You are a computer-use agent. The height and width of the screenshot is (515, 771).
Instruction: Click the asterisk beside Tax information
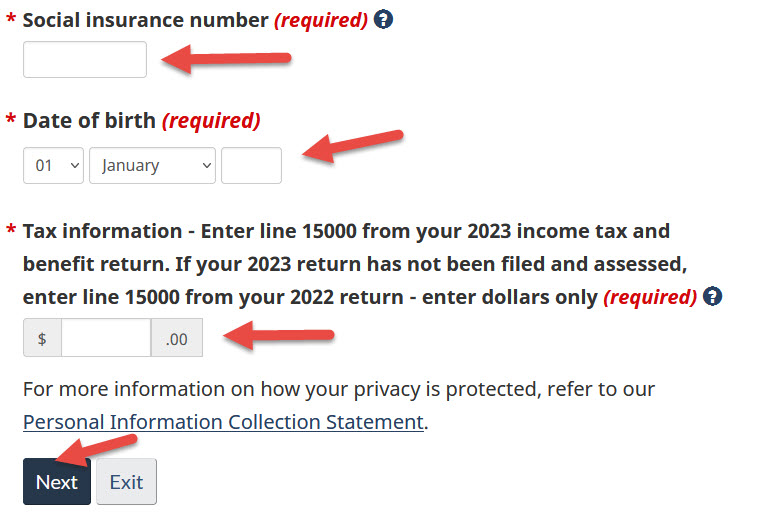coord(11,232)
